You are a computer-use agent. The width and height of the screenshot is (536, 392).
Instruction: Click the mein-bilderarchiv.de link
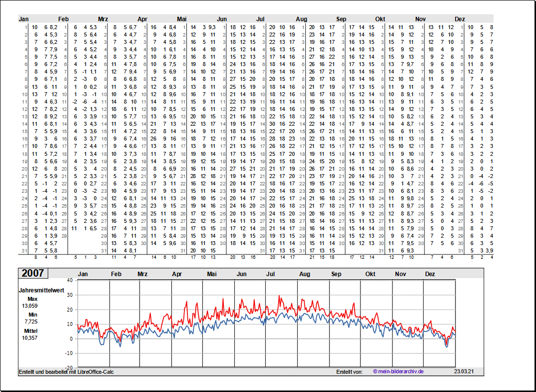coord(398,371)
